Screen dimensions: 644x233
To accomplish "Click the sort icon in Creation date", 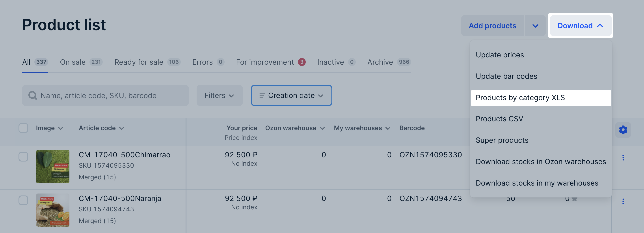I will pyautogui.click(x=262, y=96).
